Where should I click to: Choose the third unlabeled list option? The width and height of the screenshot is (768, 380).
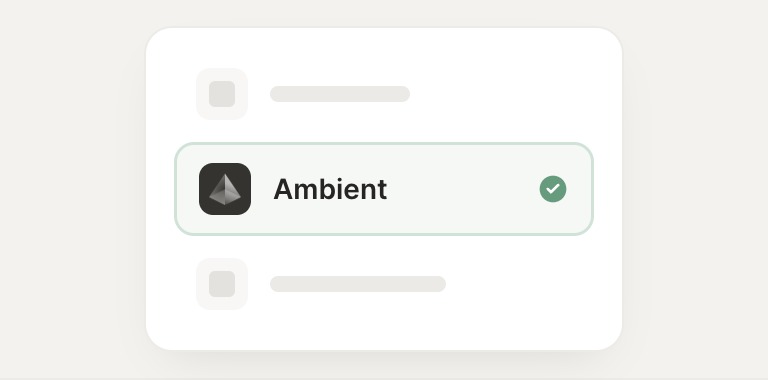[x=384, y=284]
